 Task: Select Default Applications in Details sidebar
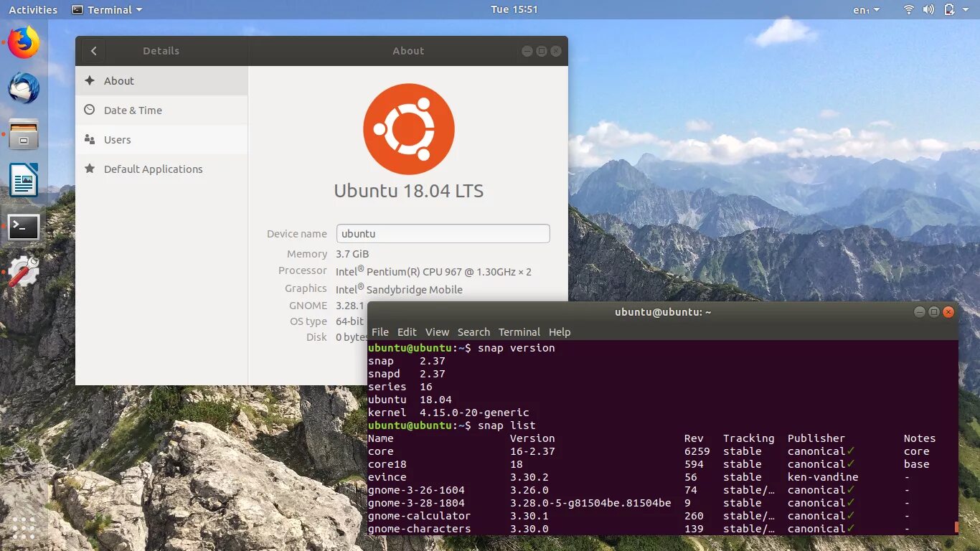tap(161, 169)
